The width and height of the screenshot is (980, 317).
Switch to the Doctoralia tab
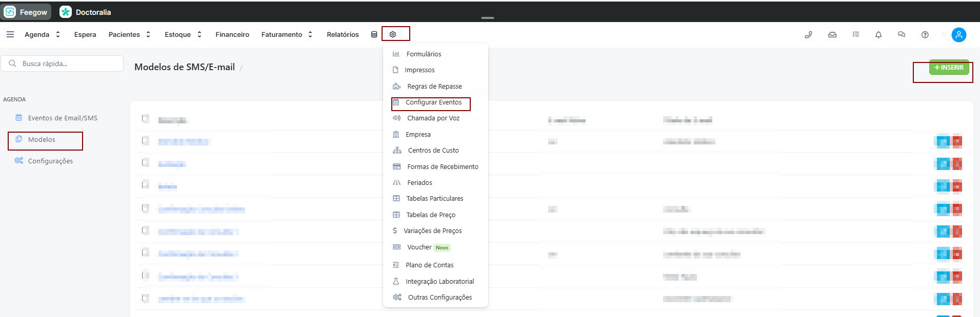tap(86, 12)
